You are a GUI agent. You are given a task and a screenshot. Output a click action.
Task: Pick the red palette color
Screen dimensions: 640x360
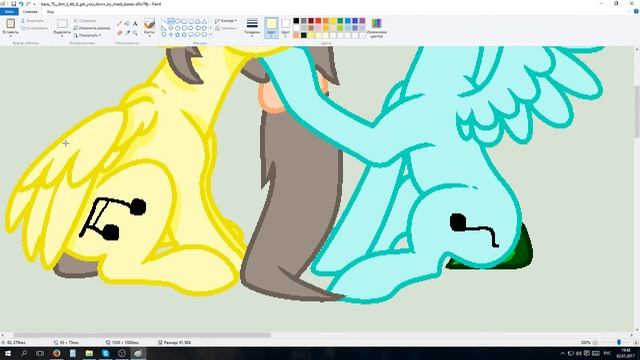pyautogui.click(x=318, y=21)
